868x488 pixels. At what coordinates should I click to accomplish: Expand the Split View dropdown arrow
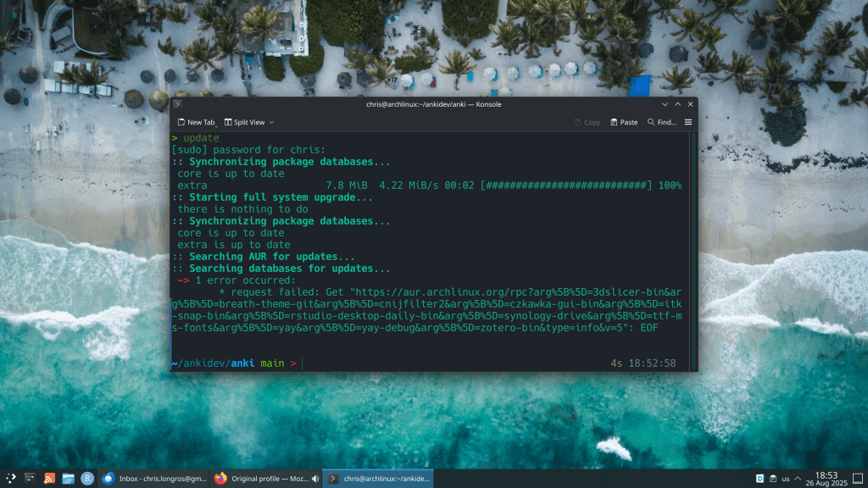click(271, 122)
